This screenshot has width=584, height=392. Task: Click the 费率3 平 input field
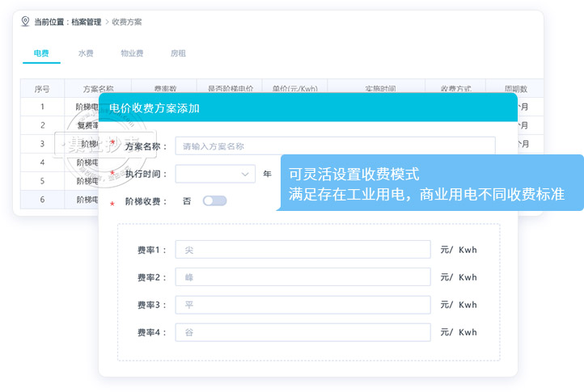coord(303,305)
